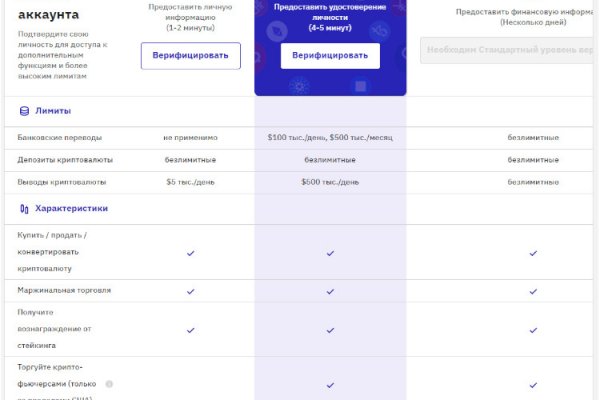
Task: Select the Депозиты криптовалюты row label
Action: click(x=65, y=160)
